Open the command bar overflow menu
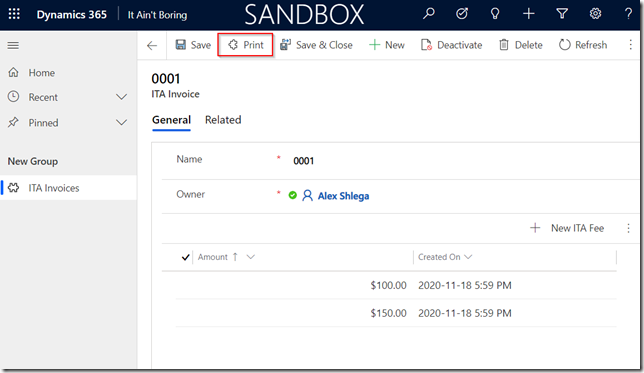 630,45
